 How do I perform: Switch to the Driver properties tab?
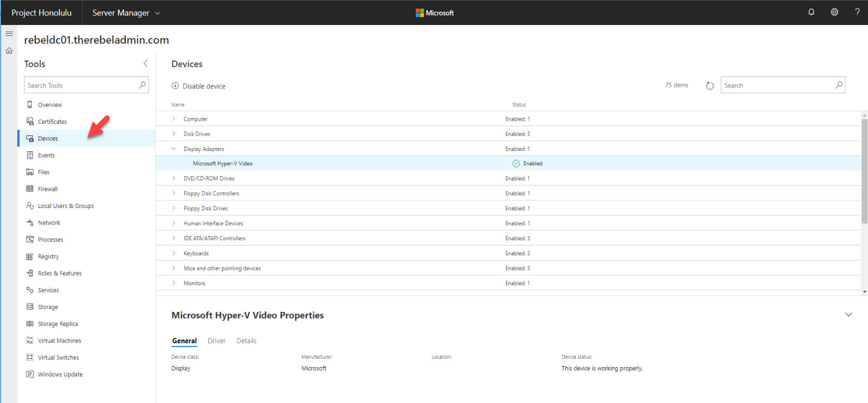point(217,341)
